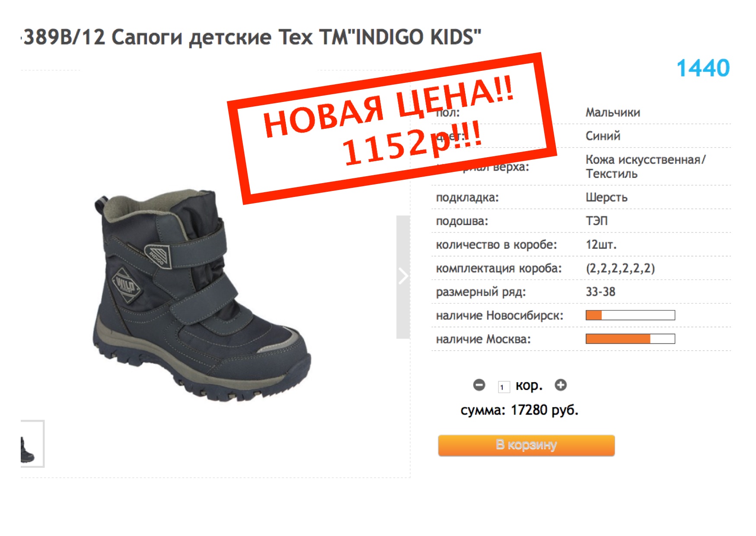Increase box quantity with the plus icon
Image resolution: width=756 pixels, height=536 pixels.
(561, 385)
